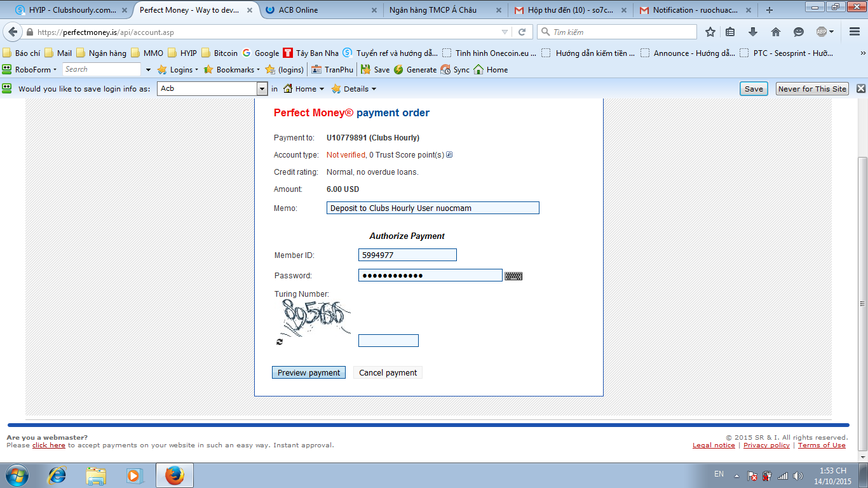
Task: Refresh the Turing number captcha image
Action: pyautogui.click(x=280, y=342)
